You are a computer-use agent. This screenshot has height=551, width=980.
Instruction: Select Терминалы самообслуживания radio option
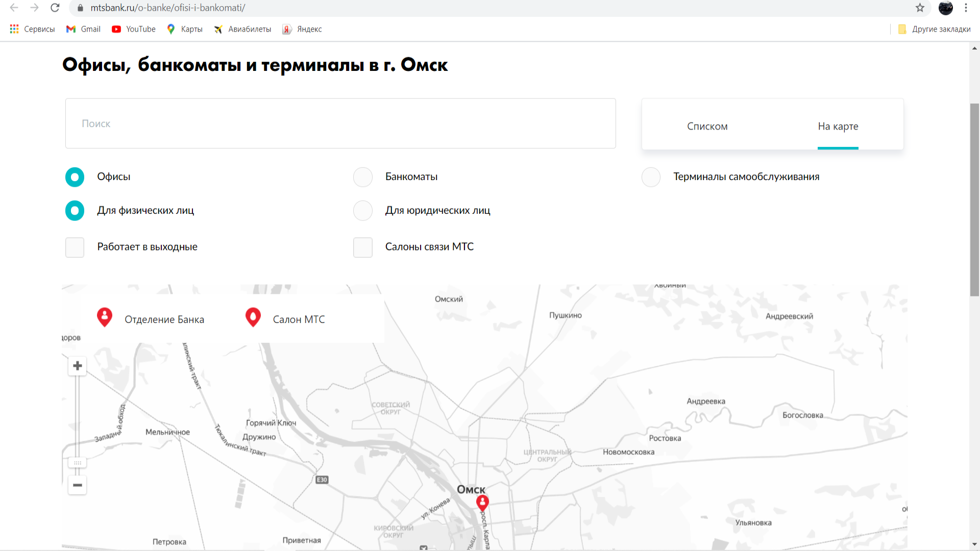[651, 177]
